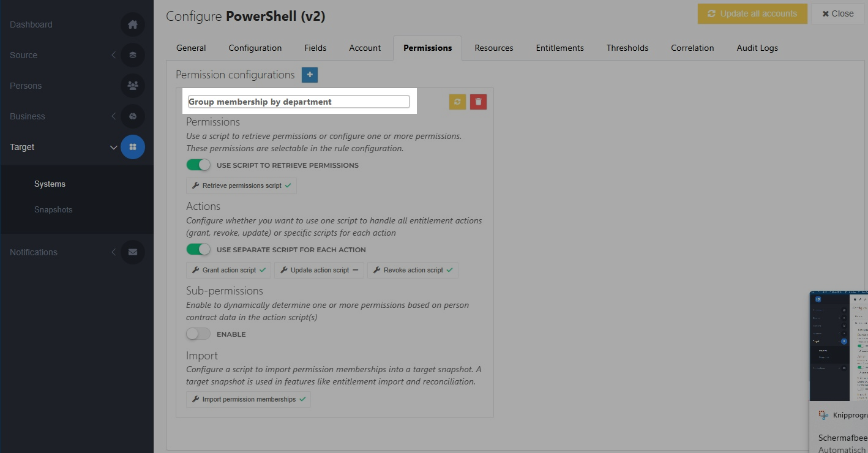This screenshot has height=453, width=868.
Task: Enable the Sub-permissions toggle
Action: click(198, 334)
